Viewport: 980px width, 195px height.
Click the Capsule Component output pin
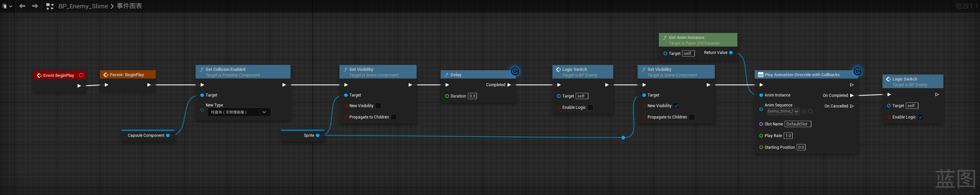(x=168, y=135)
